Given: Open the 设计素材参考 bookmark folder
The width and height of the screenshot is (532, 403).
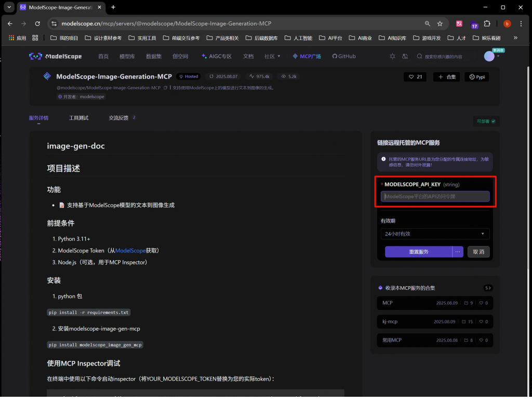Looking at the screenshot, I should click(103, 38).
